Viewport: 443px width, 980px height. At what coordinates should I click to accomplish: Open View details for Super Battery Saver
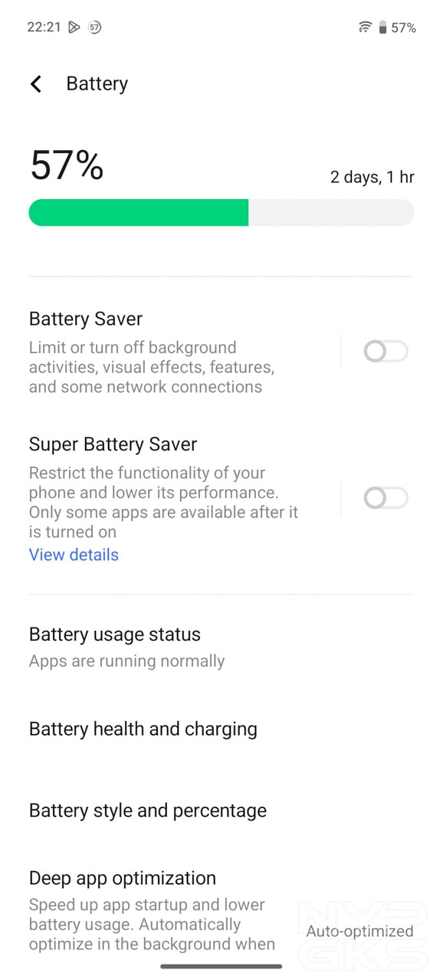pos(73,554)
